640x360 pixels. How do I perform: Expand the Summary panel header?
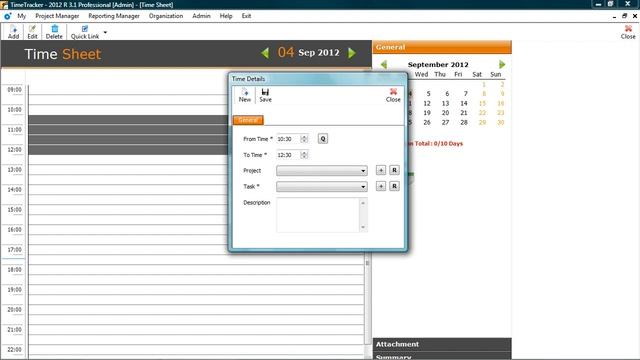442,356
